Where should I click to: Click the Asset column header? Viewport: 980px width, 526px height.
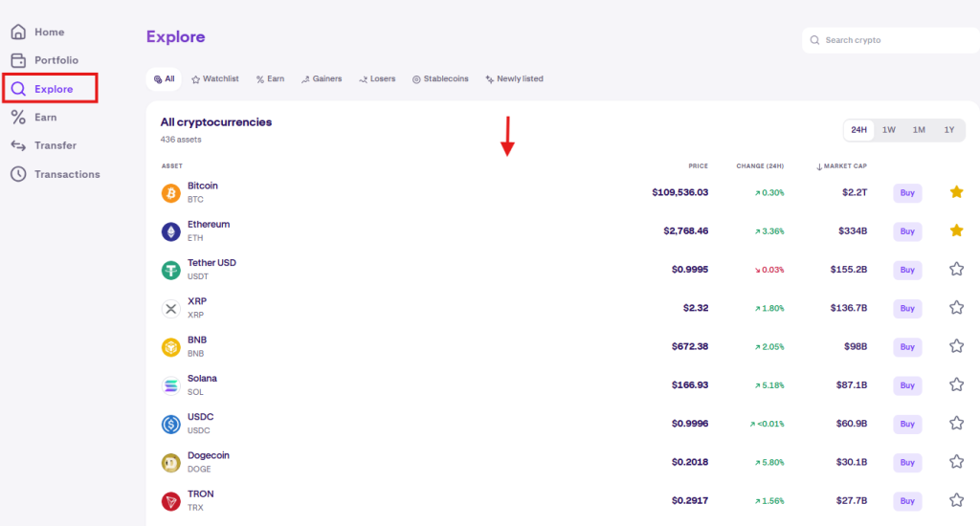[172, 166]
